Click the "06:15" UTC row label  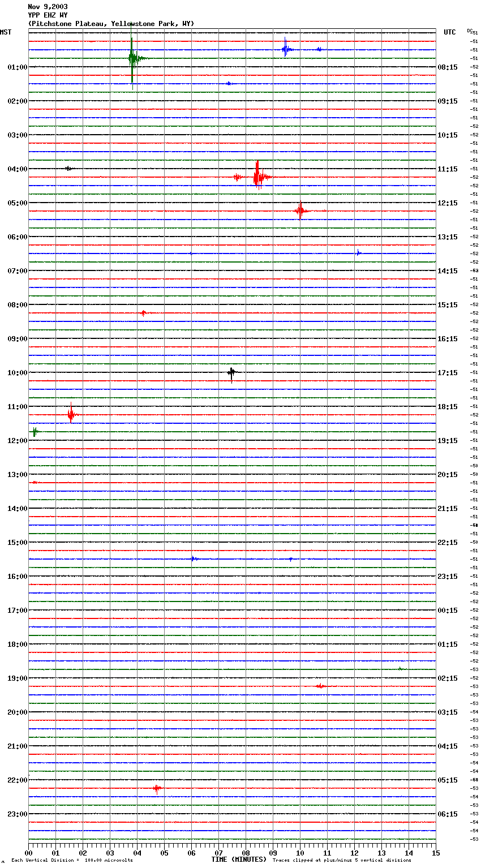(448, 814)
